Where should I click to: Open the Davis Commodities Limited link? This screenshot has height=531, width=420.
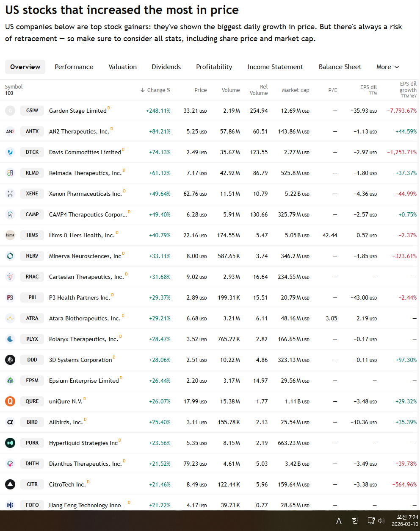(85, 152)
